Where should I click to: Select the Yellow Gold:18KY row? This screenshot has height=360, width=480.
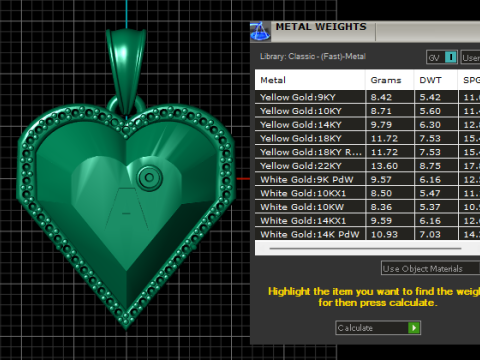click(367, 138)
